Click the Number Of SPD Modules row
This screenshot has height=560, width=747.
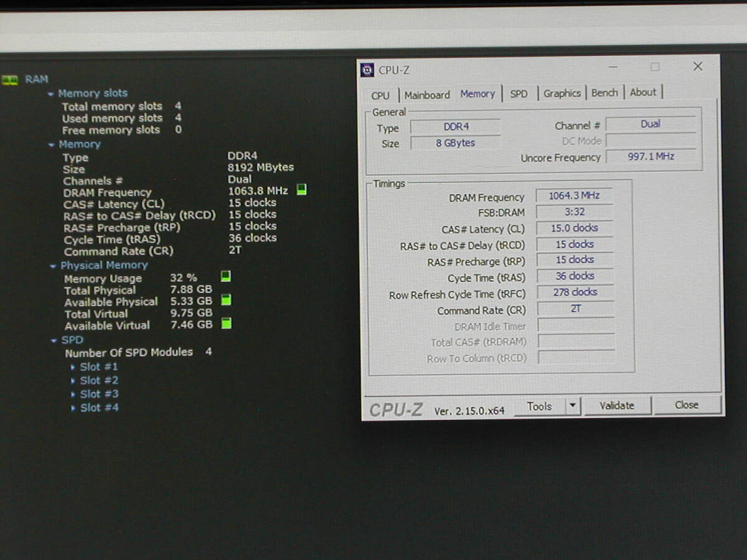[x=138, y=352]
